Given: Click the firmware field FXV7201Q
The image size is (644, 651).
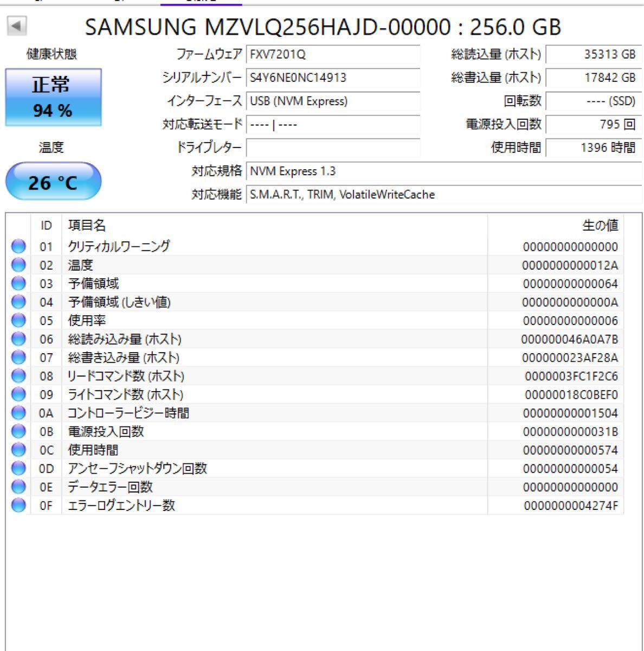Looking at the screenshot, I should coord(333,54).
